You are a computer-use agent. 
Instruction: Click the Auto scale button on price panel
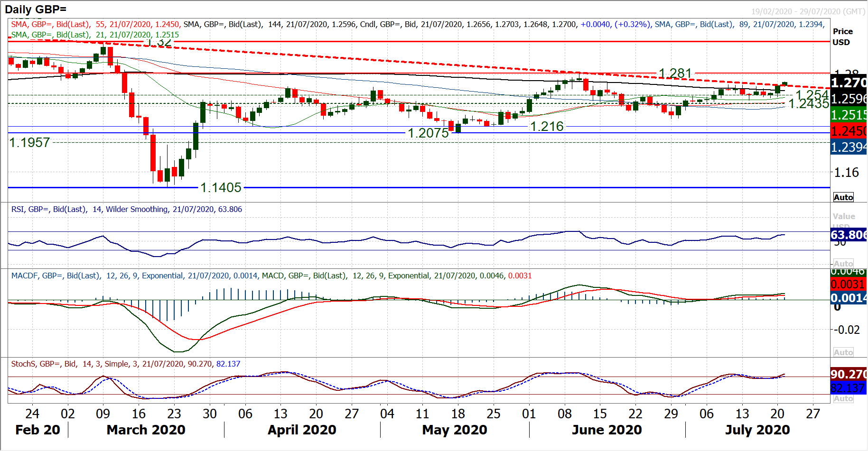[x=843, y=197]
